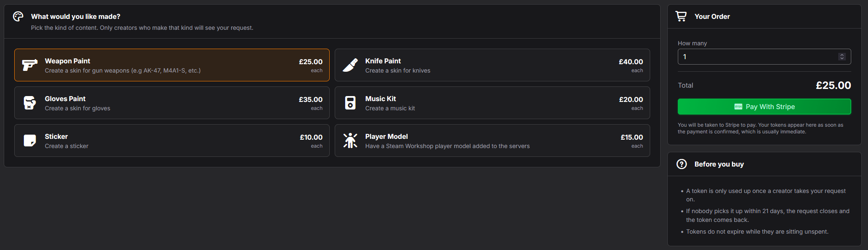The height and width of the screenshot is (250, 868).
Task: Click the sticky note Sticker icon
Action: 30,141
